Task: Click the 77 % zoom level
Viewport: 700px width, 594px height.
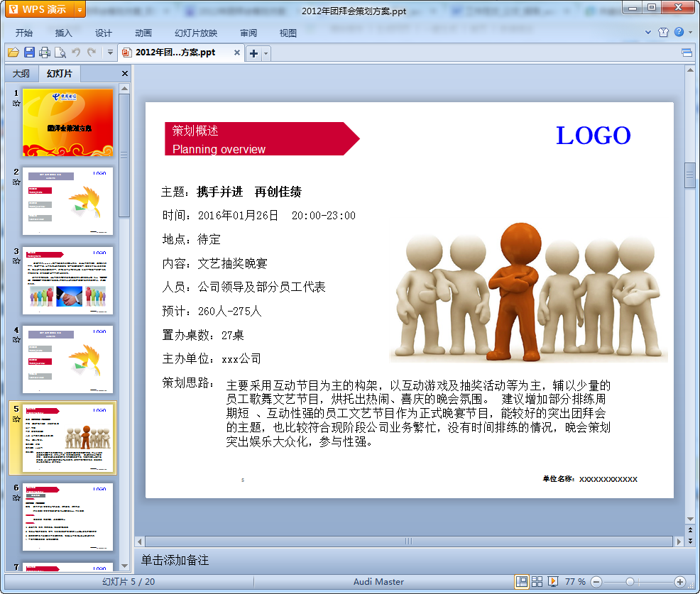Action: click(575, 581)
